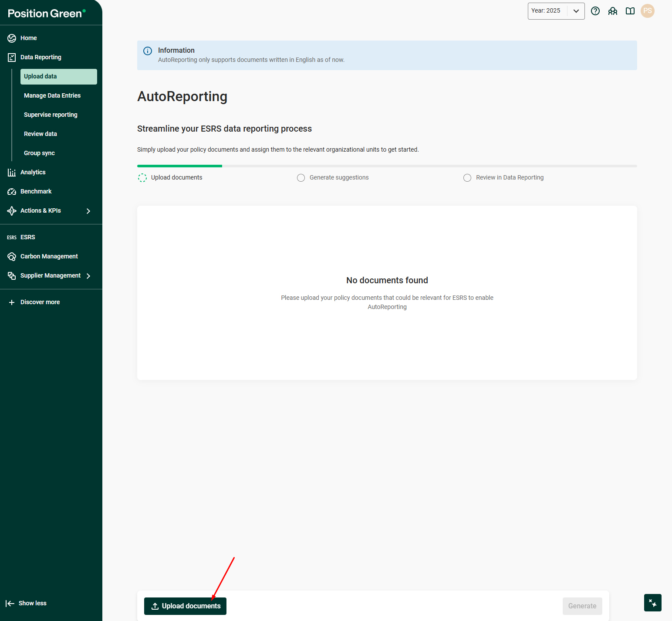The width and height of the screenshot is (672, 621).
Task: Click the Position Green logo
Action: [47, 14]
